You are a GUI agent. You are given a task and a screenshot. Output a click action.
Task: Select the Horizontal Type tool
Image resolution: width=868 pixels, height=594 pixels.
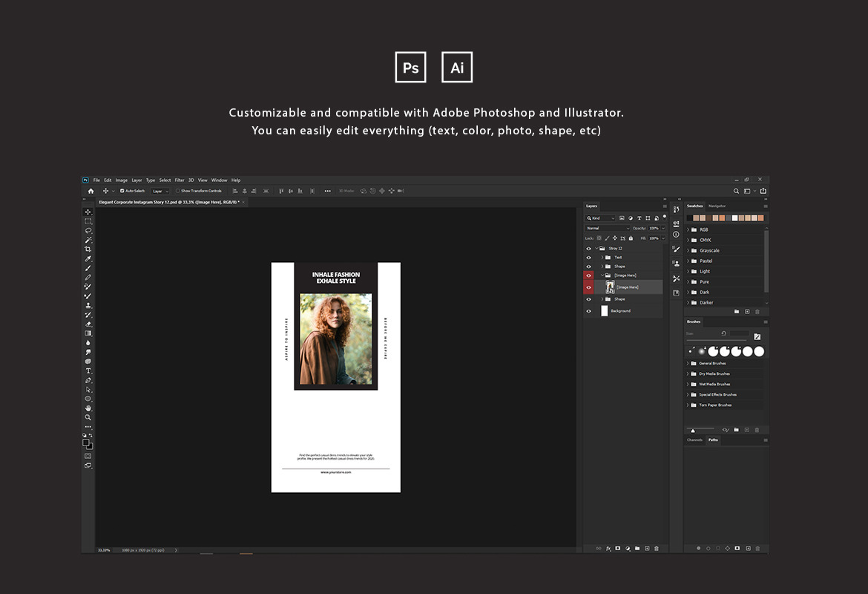(88, 371)
